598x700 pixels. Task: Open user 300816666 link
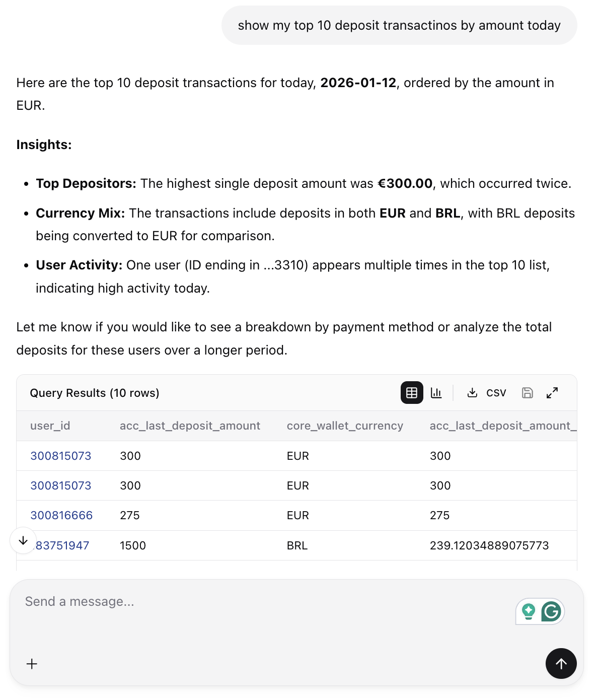[61, 515]
